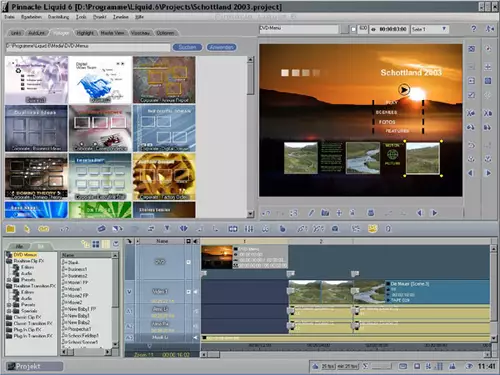Toggle the checkbox next to the duration field
Image resolution: width=500 pixels, height=375 pixels.
[354, 29]
